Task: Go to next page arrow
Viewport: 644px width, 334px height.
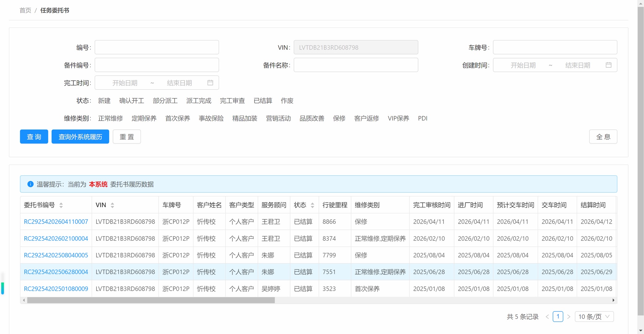Action: [x=569, y=317]
